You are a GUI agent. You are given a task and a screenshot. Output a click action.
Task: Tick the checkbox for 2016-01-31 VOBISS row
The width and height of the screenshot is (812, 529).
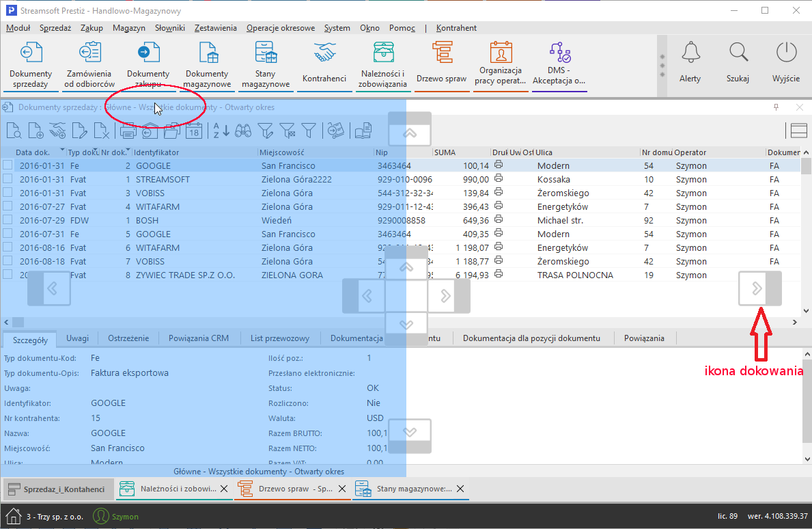(8, 193)
